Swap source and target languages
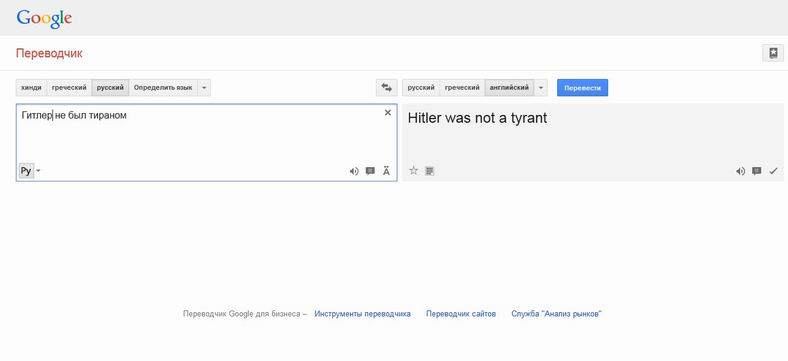The height and width of the screenshot is (361, 788). click(x=386, y=87)
